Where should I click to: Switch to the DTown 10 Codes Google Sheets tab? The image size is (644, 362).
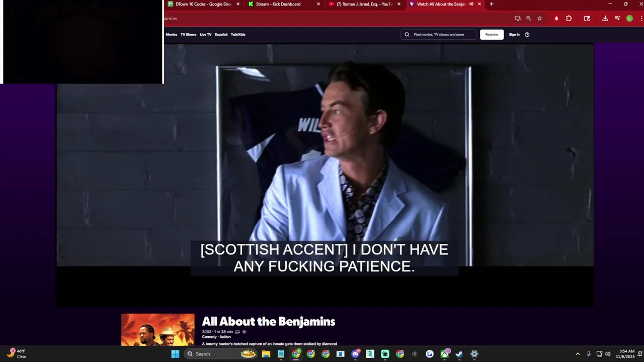[203, 4]
